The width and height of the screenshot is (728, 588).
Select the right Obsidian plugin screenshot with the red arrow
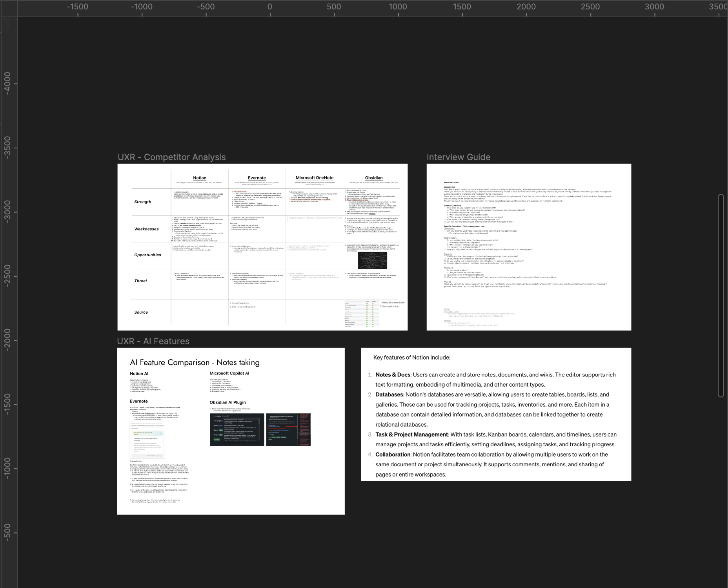[x=288, y=429]
